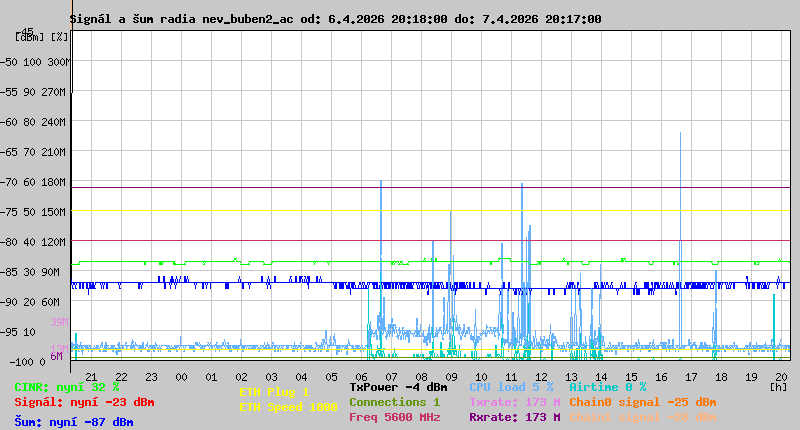The image size is (800, 430).
Task: Click the '14' hour label on the x-axis
Action: [602, 377]
